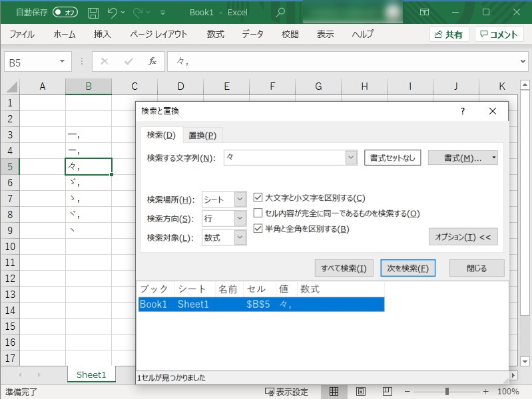Click the Sheet1 sheet tab
Screen dimensions: 532x399
click(91, 374)
